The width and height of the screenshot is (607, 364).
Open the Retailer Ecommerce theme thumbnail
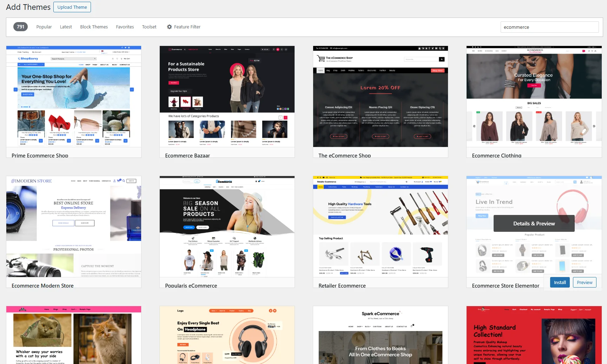[381, 227]
